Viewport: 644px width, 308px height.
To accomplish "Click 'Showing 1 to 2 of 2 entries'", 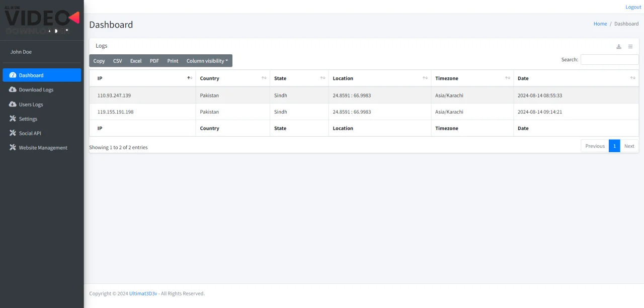I will pyautogui.click(x=118, y=147).
